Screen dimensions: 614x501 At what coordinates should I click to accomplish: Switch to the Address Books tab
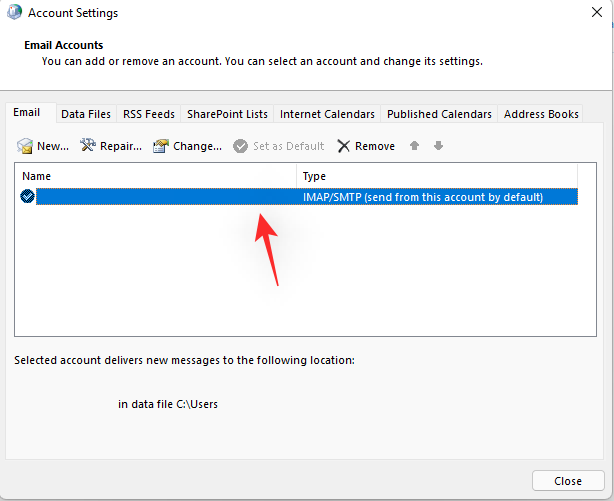541,114
